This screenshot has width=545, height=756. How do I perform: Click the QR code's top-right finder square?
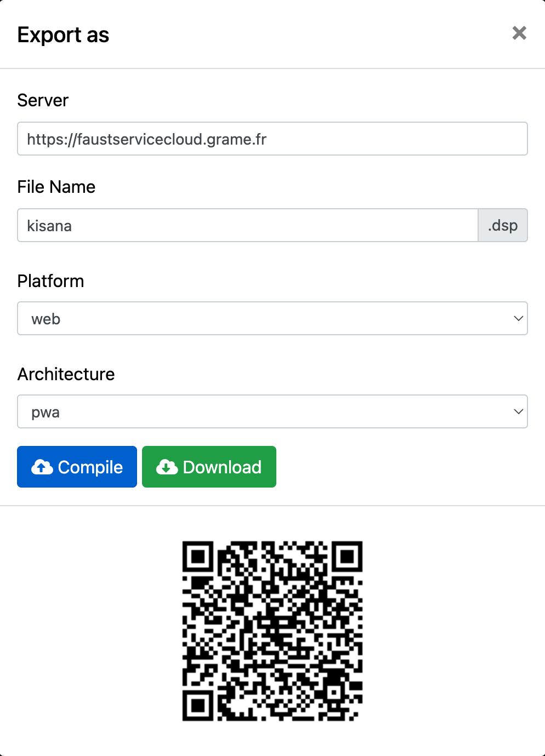(x=347, y=557)
